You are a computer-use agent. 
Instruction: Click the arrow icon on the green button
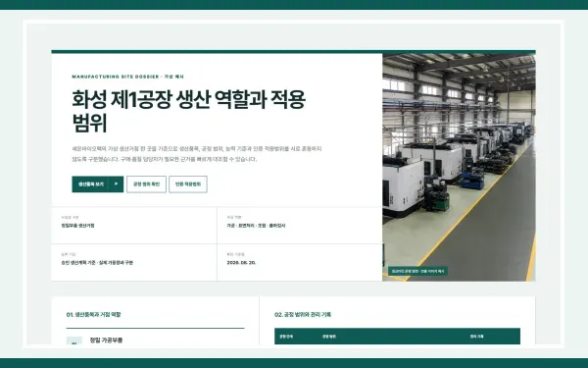tap(116, 184)
